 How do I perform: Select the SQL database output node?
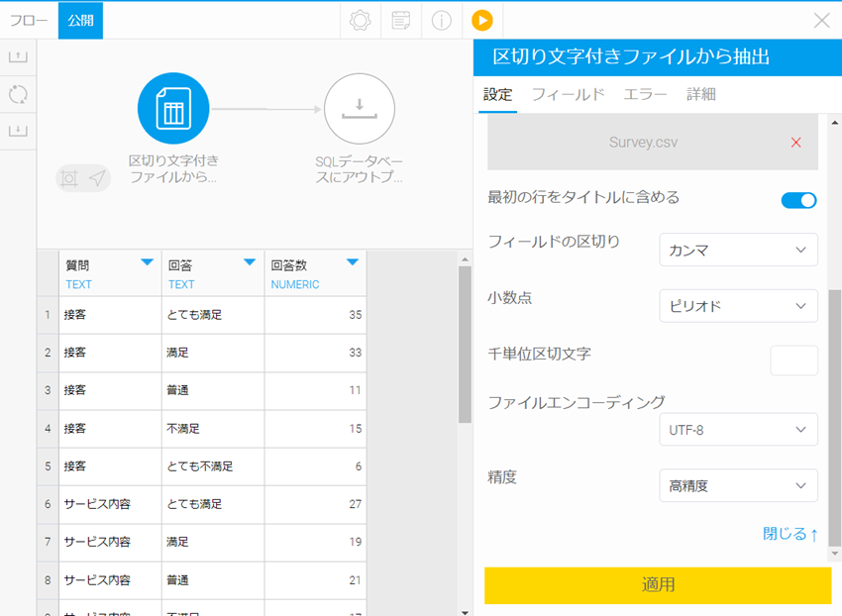click(x=360, y=109)
